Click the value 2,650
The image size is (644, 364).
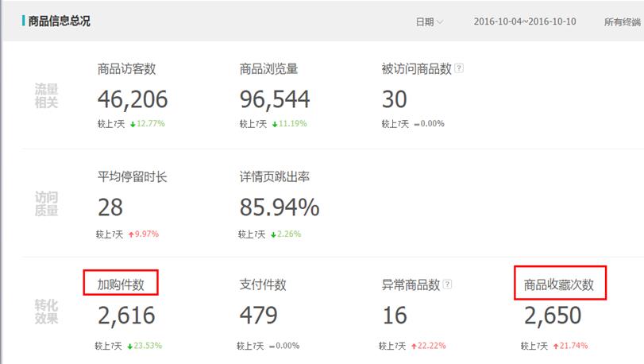click(553, 316)
